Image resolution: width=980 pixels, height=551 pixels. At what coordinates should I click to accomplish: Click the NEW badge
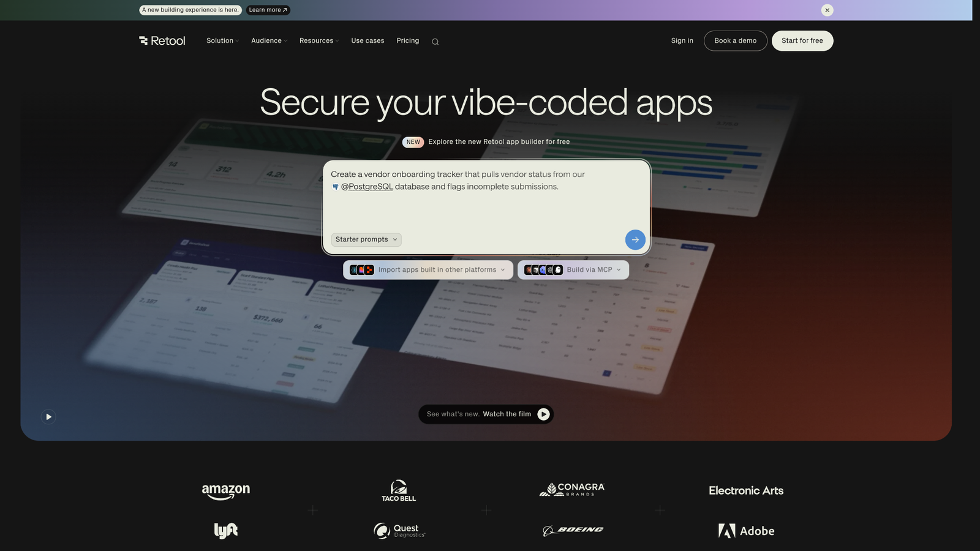(x=413, y=142)
